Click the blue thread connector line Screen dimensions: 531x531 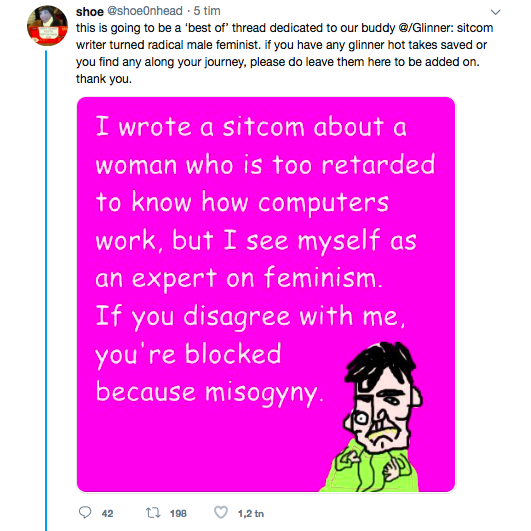click(46, 291)
